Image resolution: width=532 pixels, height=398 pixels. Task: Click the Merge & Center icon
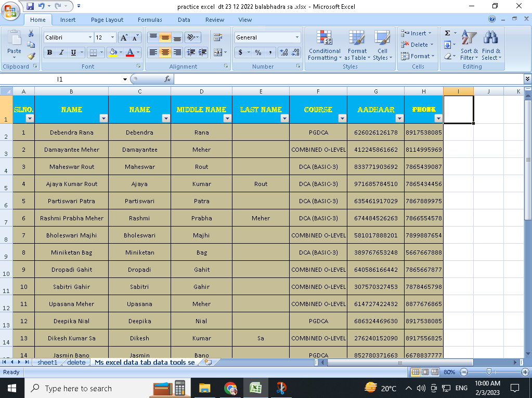217,52
